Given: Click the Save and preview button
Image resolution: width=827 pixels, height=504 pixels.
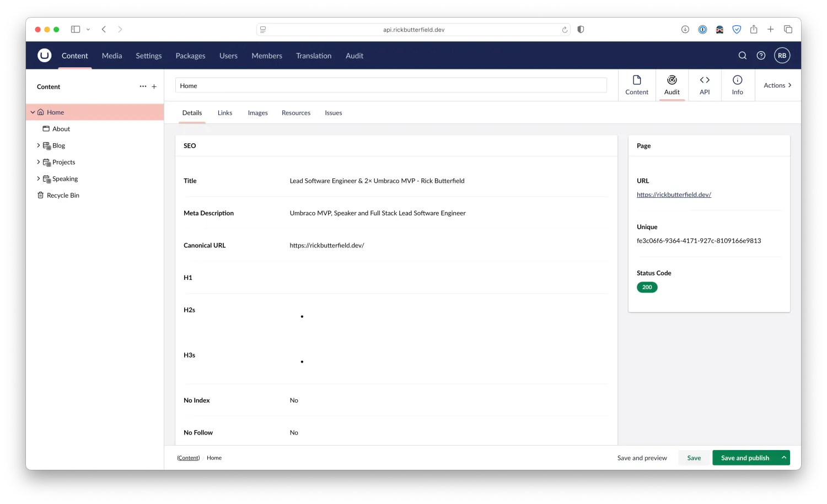Looking at the screenshot, I should pyautogui.click(x=642, y=457).
